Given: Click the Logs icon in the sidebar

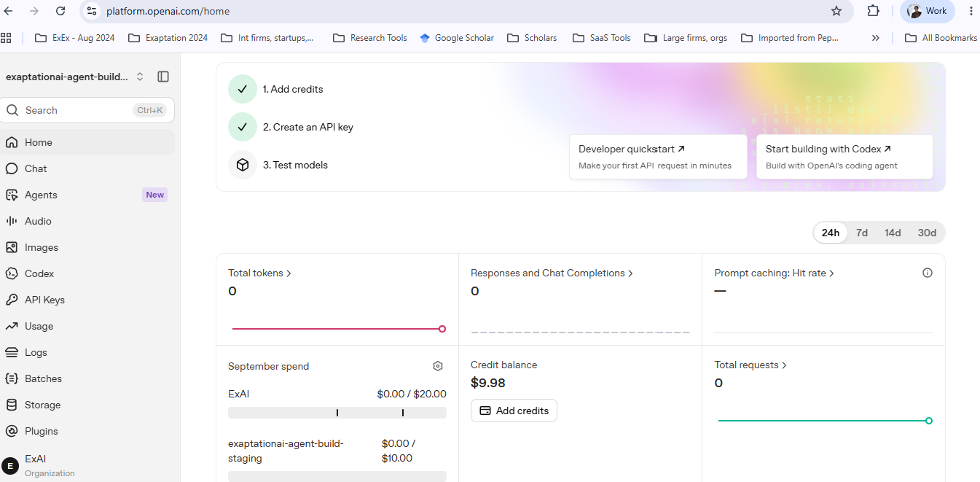Looking at the screenshot, I should coord(12,352).
